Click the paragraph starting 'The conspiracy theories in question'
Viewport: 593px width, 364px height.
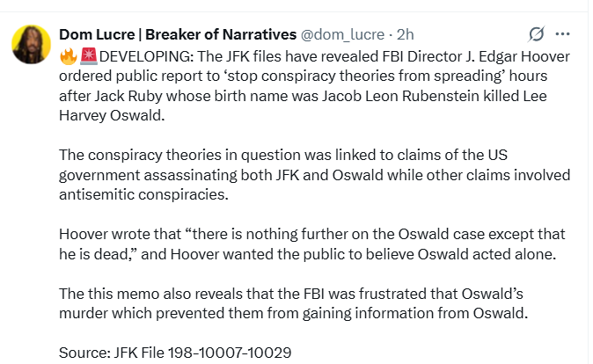(317, 174)
